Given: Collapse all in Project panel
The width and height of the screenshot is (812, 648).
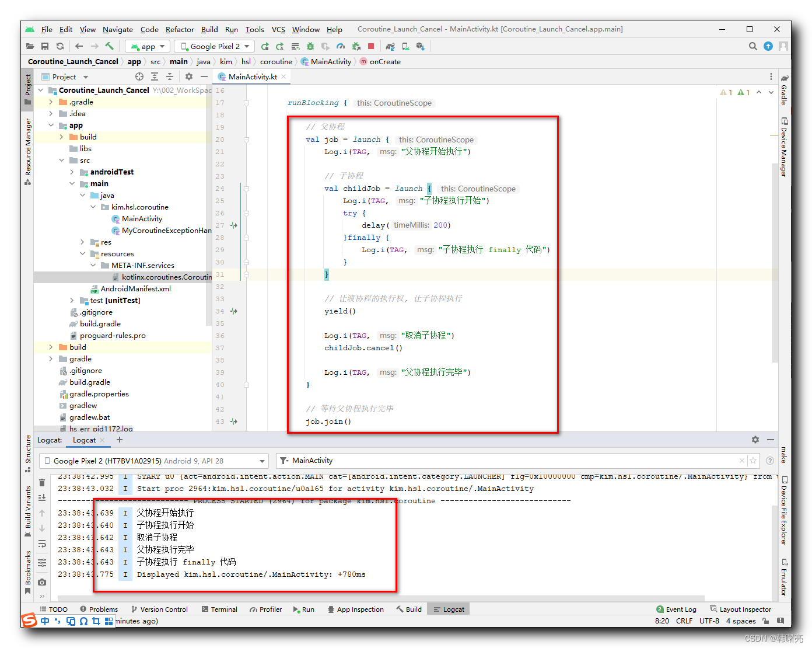Looking at the screenshot, I should click(170, 76).
